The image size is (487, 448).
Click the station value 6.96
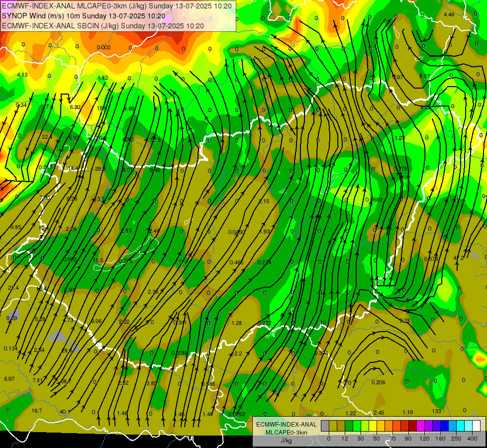(97, 321)
